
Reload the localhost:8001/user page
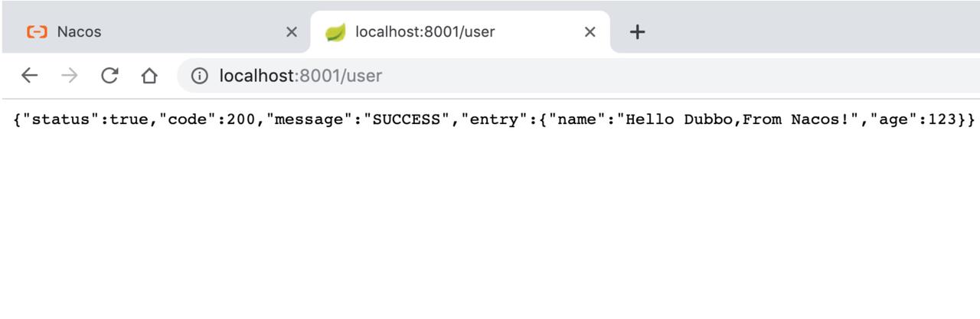(x=109, y=75)
